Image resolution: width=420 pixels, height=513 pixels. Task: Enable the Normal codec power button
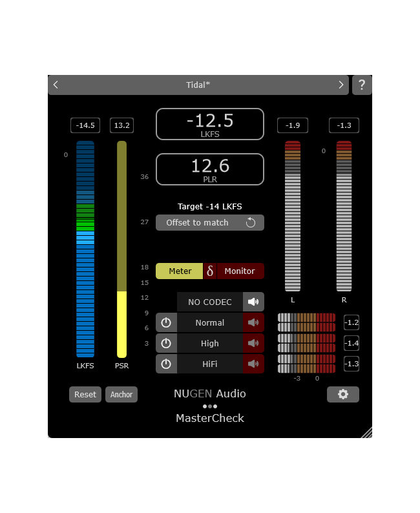(166, 322)
